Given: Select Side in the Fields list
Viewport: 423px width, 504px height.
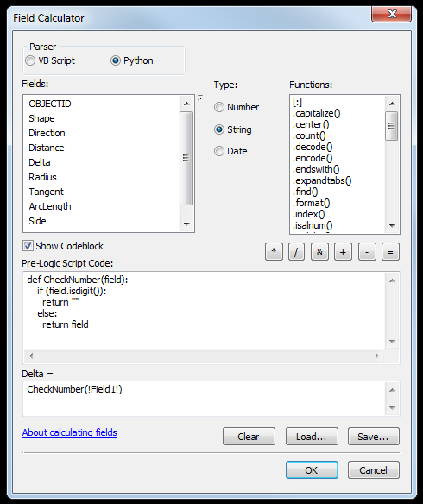Looking at the screenshot, I should [37, 221].
